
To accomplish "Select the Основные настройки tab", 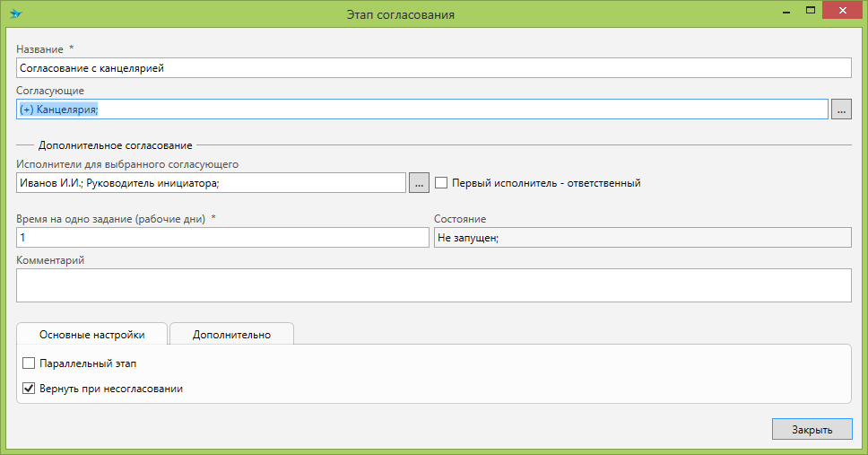I will coord(91,335).
